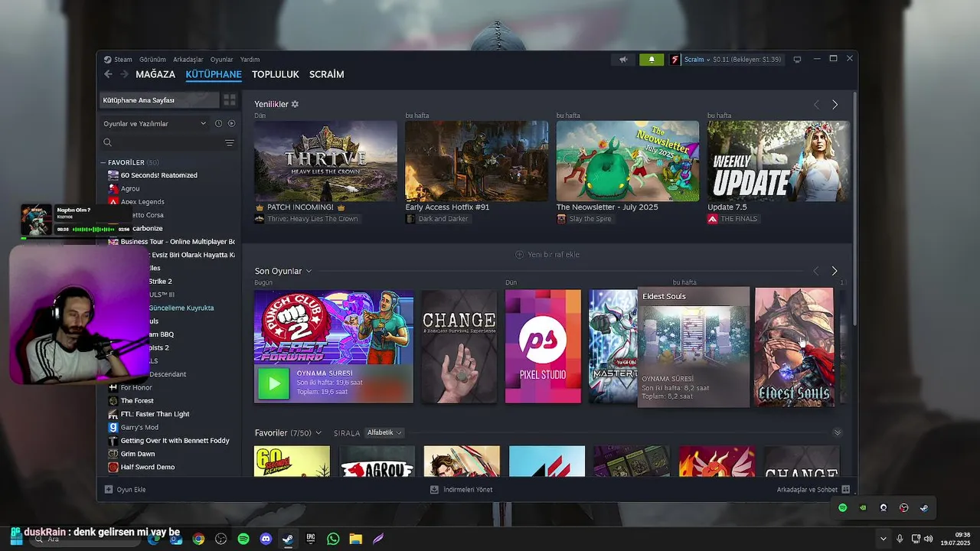Click Oyun Ekle at bottom left
Screen dimensions: 980x551
pyautogui.click(x=126, y=489)
